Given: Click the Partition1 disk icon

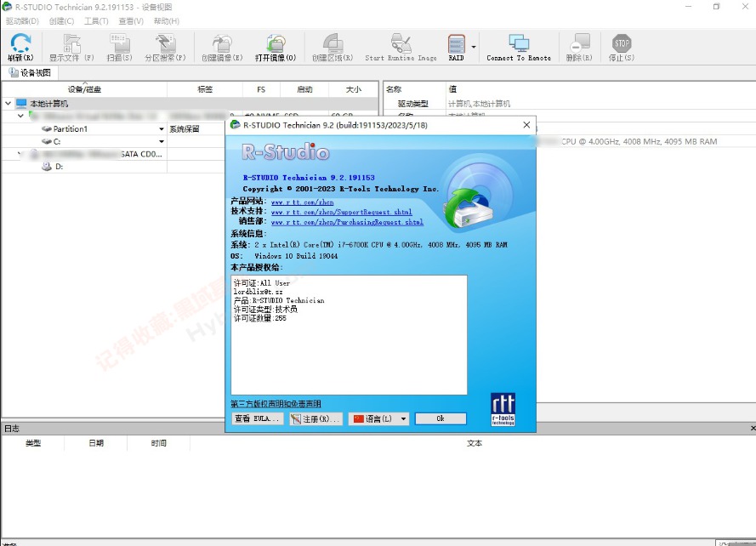Looking at the screenshot, I should pyautogui.click(x=46, y=128).
